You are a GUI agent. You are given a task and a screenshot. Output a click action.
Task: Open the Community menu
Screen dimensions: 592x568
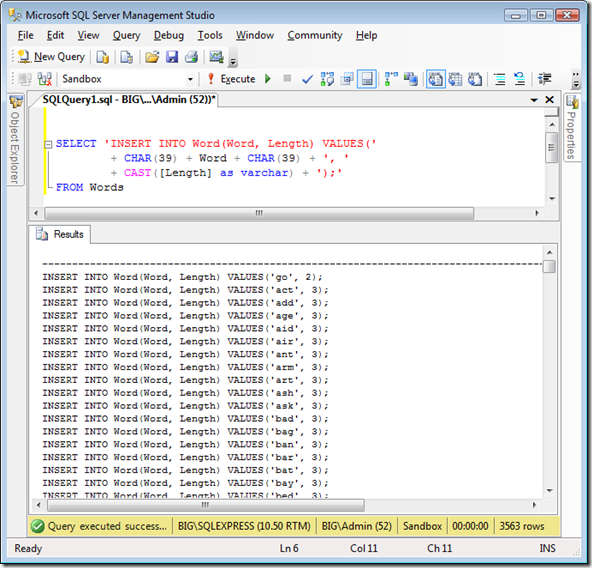pos(315,35)
